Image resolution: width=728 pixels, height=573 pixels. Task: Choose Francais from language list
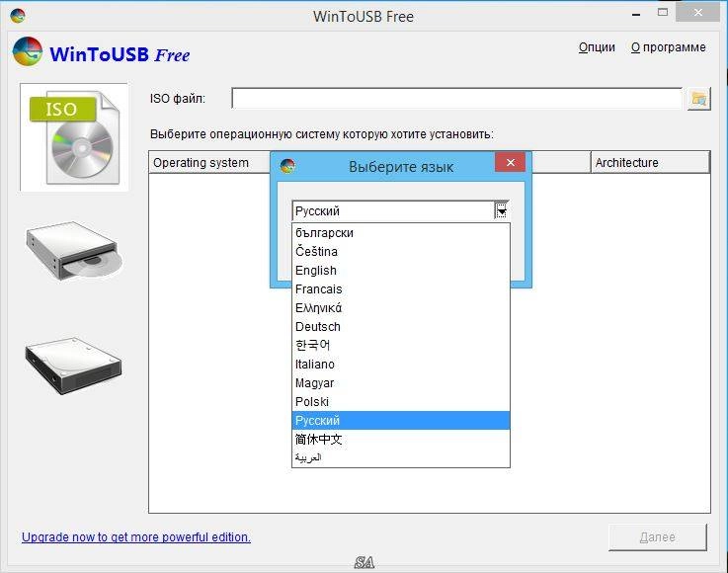[401, 289]
